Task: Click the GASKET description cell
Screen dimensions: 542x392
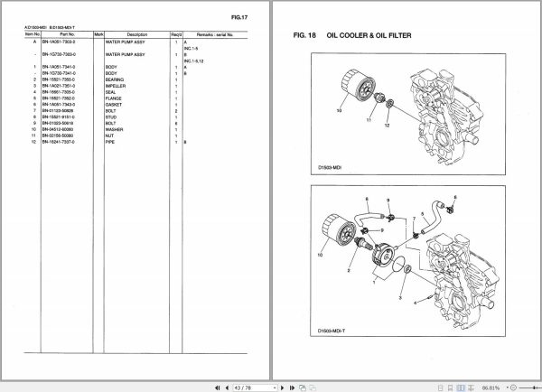Action: tap(114, 105)
